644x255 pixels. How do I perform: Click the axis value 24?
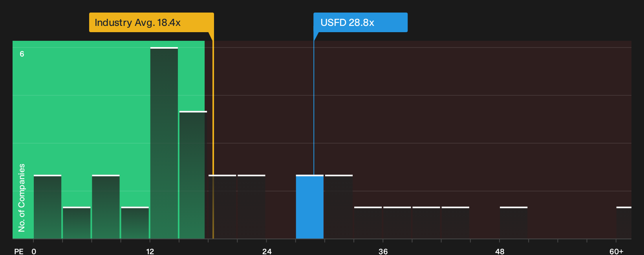click(267, 251)
